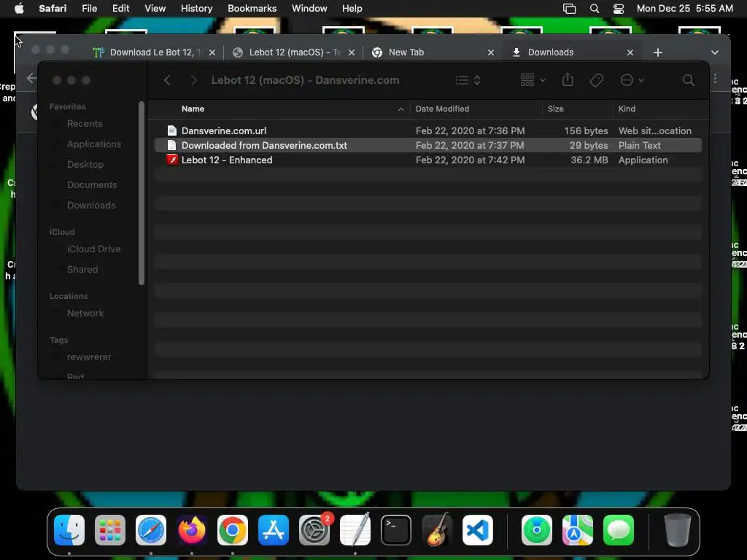Launch Google Chrome from the Dock
This screenshot has width=747, height=560.
(x=233, y=530)
